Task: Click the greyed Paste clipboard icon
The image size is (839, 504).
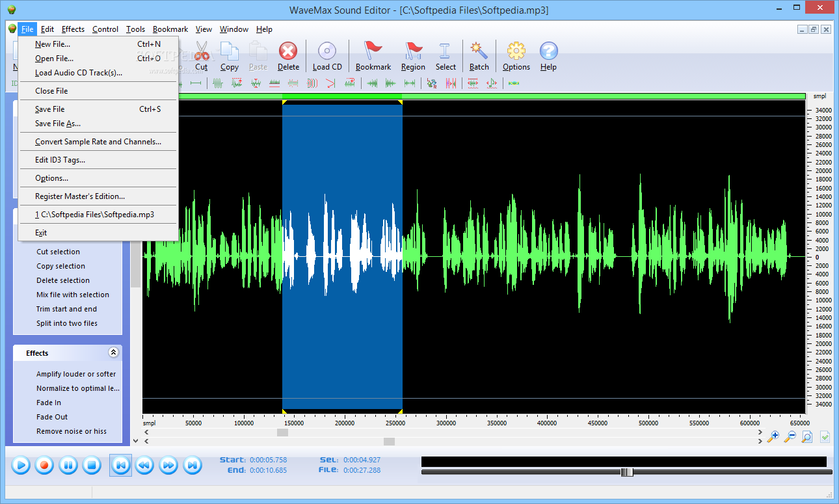Action: pyautogui.click(x=258, y=51)
